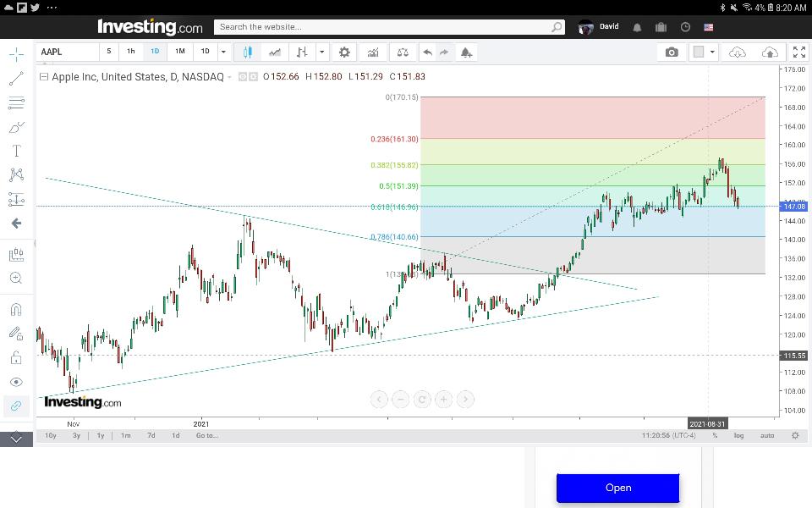Click the compare balance scale icon

tap(403, 52)
